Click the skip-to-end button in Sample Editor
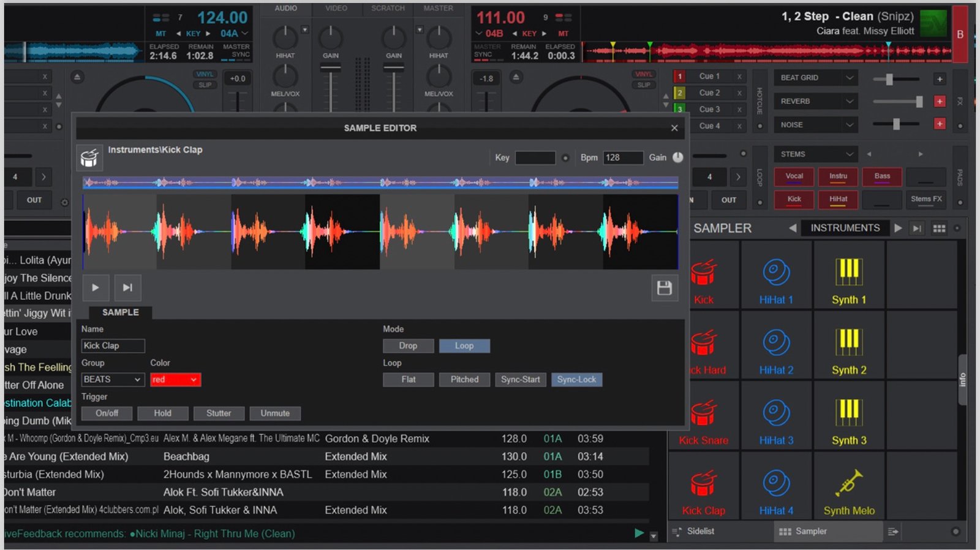This screenshot has height=550, width=980. pyautogui.click(x=127, y=288)
